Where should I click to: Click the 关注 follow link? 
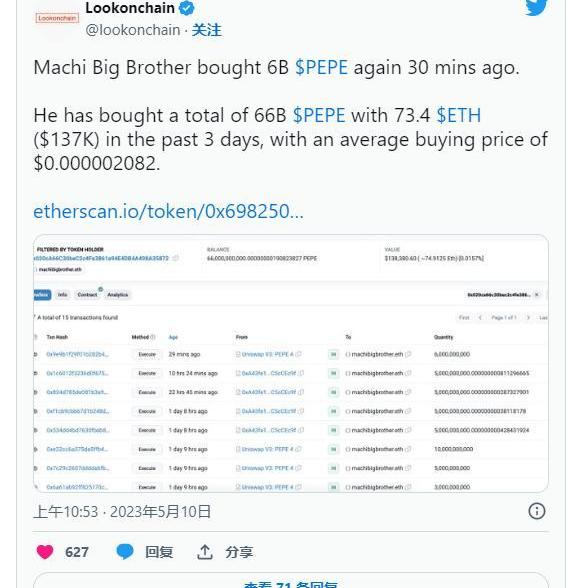coord(207,30)
